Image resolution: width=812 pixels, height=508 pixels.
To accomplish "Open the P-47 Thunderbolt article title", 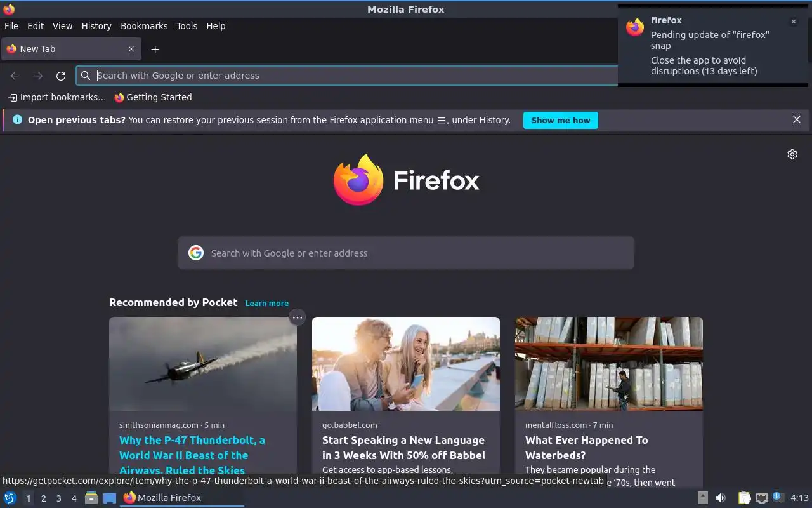I will click(192, 455).
